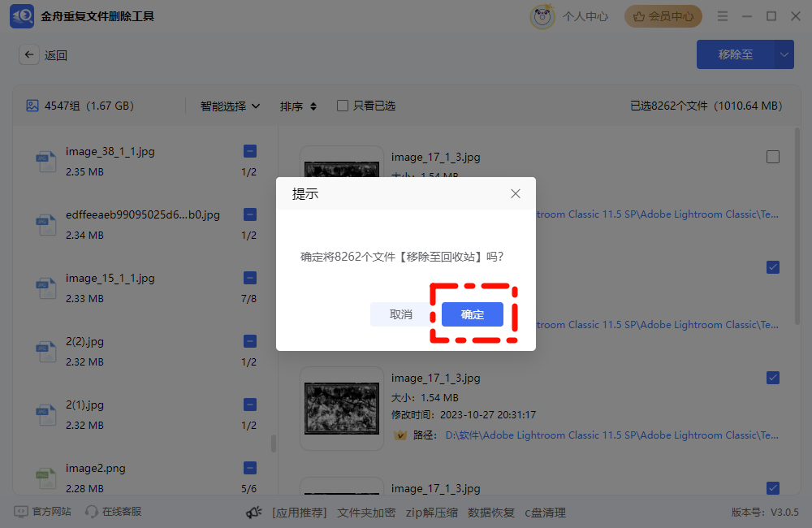The width and height of the screenshot is (812, 528).
Task: Click the megaphone icon before 应用推荐
Action: click(x=253, y=513)
